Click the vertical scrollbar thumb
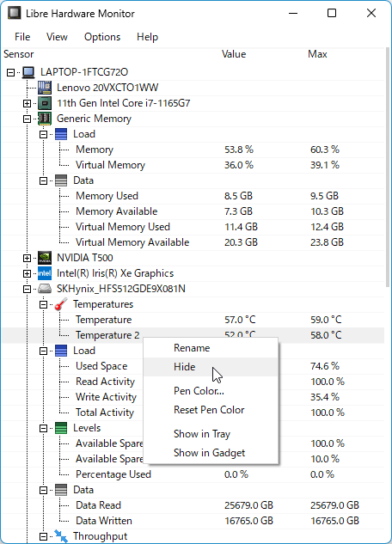The image size is (392, 544). (388, 168)
